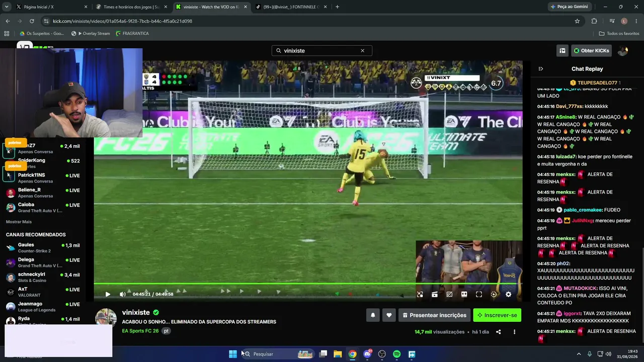Open the video's three-dot options menu

point(514,332)
